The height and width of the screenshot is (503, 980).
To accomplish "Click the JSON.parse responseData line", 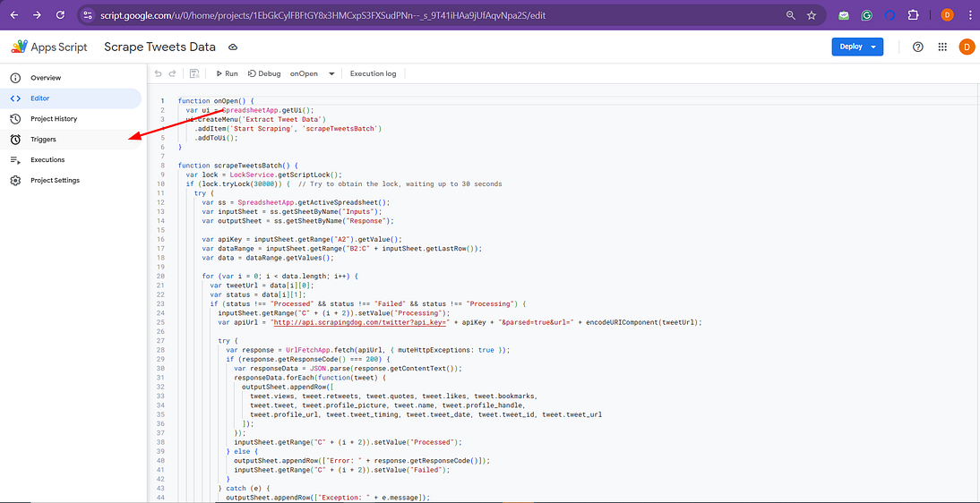I will coord(348,369).
